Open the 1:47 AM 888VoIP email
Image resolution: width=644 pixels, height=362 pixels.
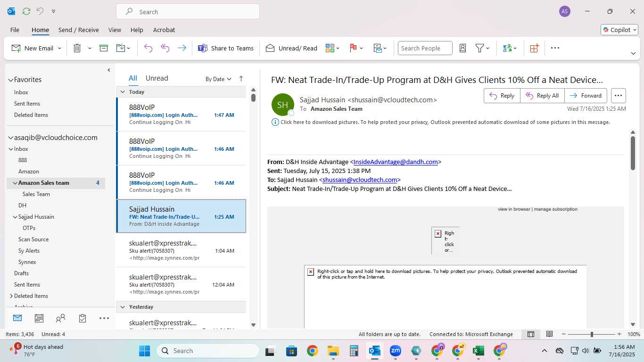pyautogui.click(x=182, y=115)
